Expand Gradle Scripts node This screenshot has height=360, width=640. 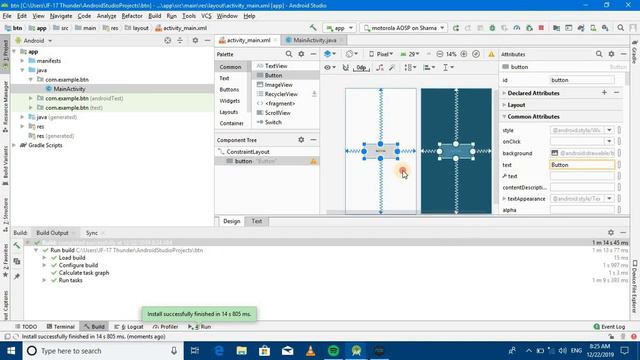click(15, 145)
